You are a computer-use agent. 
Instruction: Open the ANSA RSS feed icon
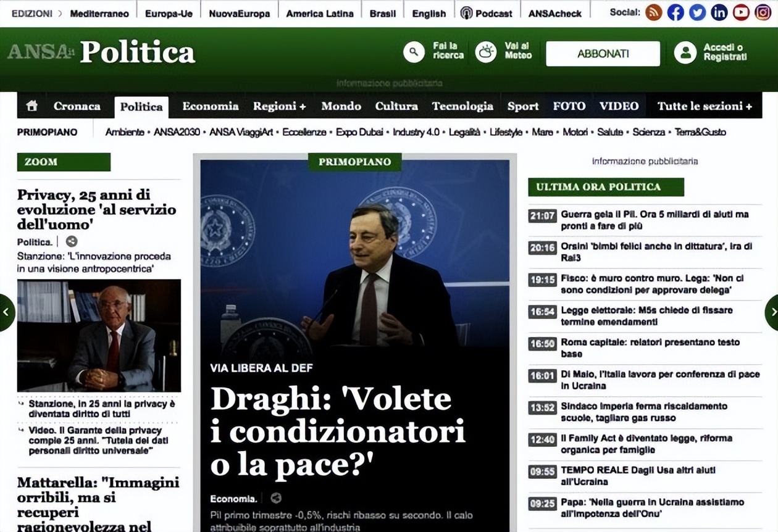tap(653, 12)
